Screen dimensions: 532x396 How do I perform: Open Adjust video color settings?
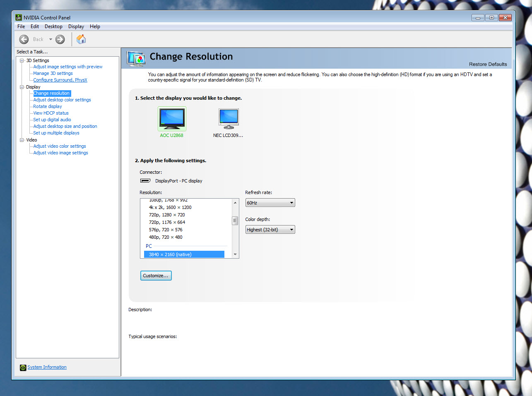[60, 146]
